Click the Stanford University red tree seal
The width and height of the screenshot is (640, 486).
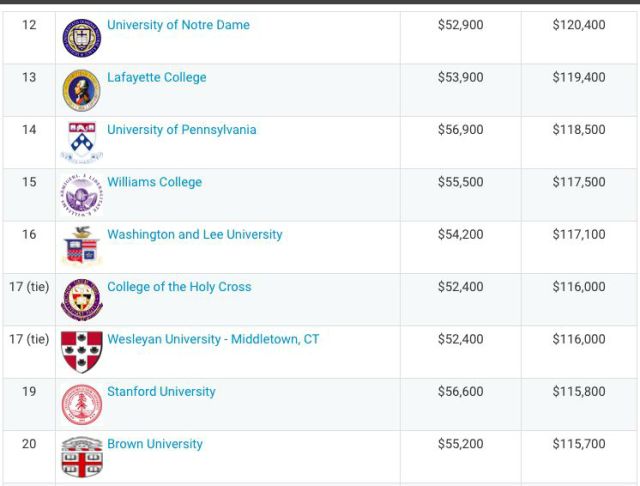(82, 404)
